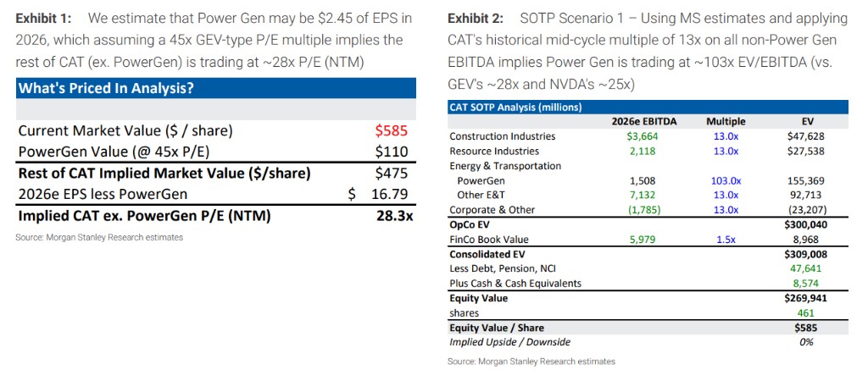Click the PowerGen Value $110 cell
This screenshot has width=868, height=381.
(391, 152)
